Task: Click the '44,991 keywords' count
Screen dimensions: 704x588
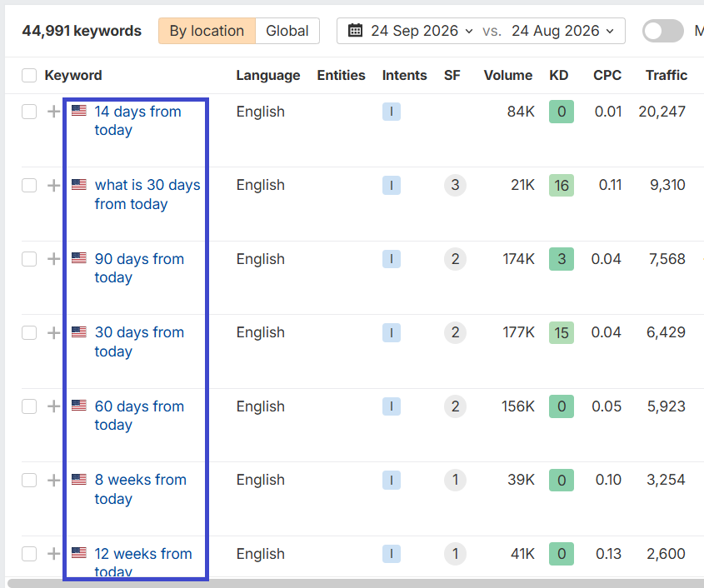Action: [x=82, y=31]
